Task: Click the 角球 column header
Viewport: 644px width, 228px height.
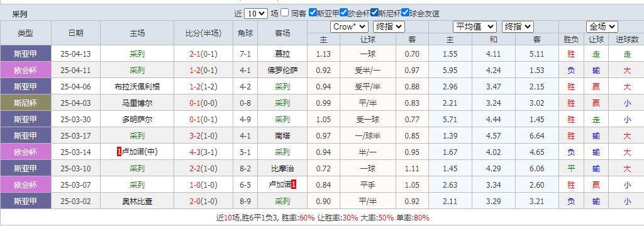Action: click(245, 33)
